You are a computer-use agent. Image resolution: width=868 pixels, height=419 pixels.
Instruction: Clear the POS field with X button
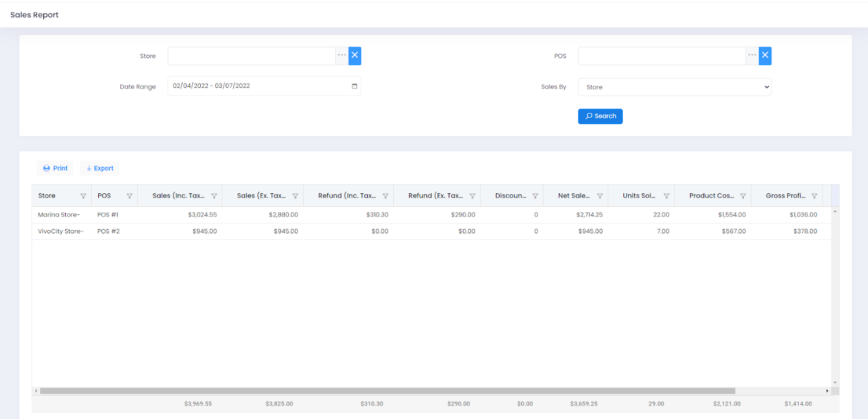tap(765, 56)
